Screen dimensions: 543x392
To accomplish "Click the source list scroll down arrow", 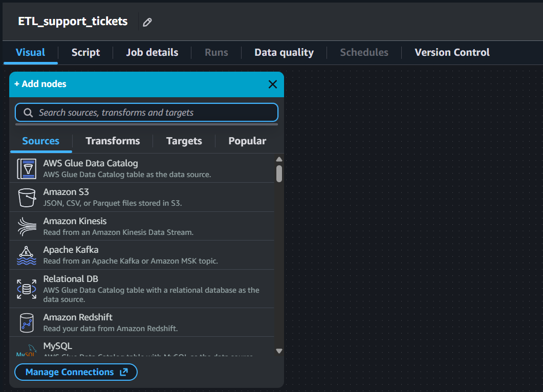I will (279, 351).
